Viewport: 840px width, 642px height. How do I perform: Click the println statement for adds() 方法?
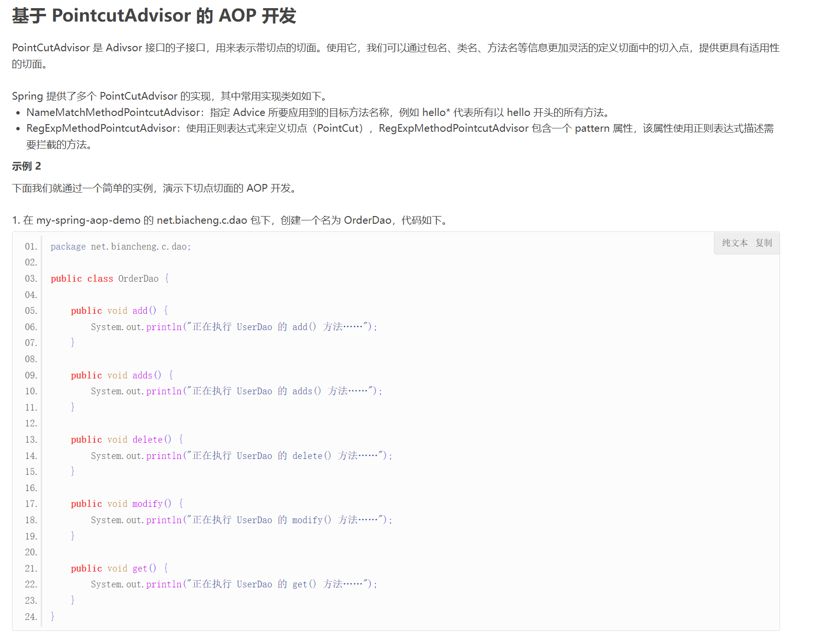pyautogui.click(x=236, y=391)
